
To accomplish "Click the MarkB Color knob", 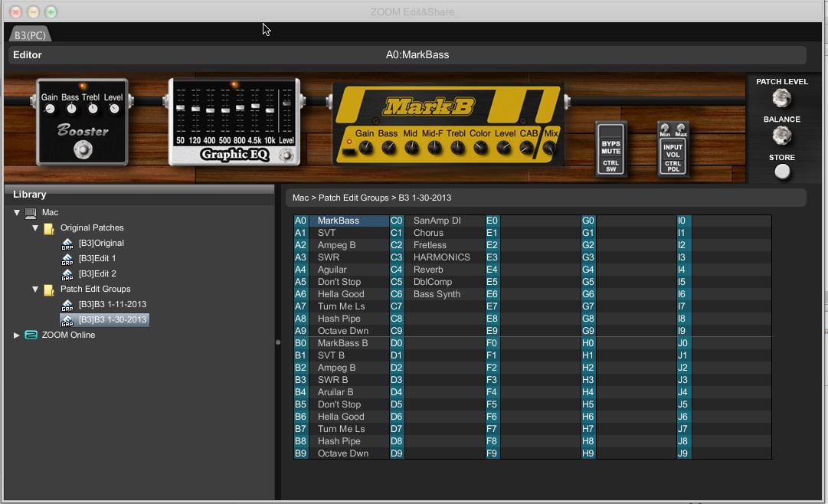I will (x=480, y=149).
